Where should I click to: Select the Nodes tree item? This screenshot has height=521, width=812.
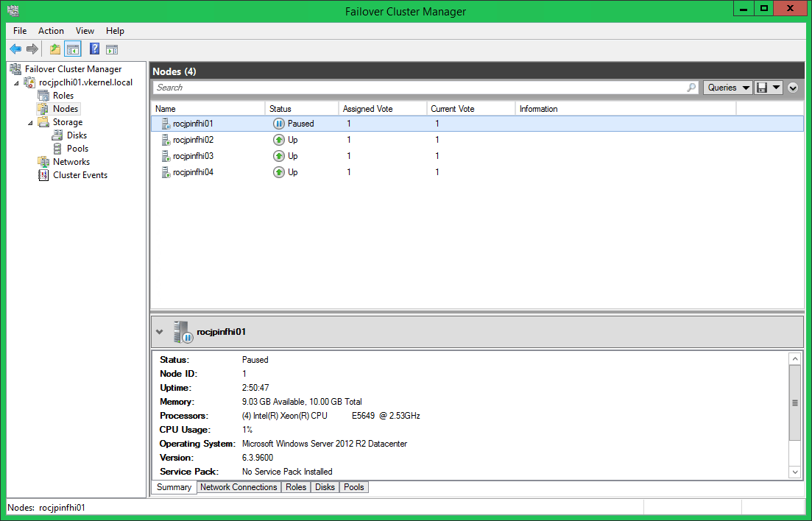tap(66, 109)
